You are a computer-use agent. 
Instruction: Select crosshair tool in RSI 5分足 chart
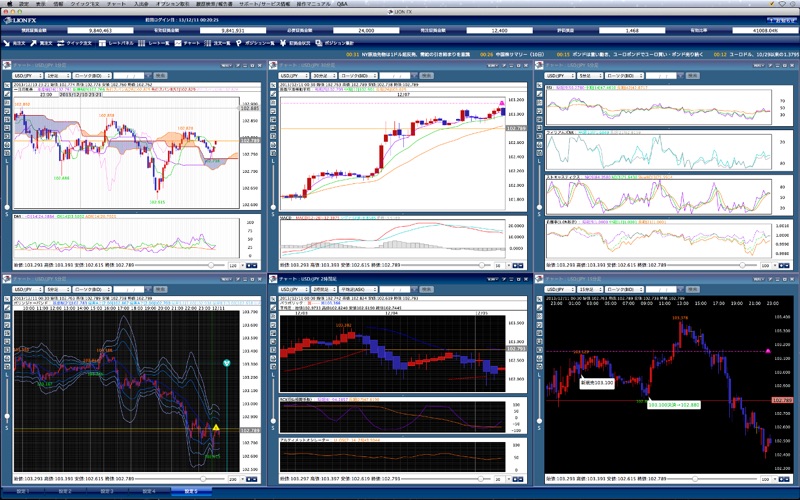point(540,85)
